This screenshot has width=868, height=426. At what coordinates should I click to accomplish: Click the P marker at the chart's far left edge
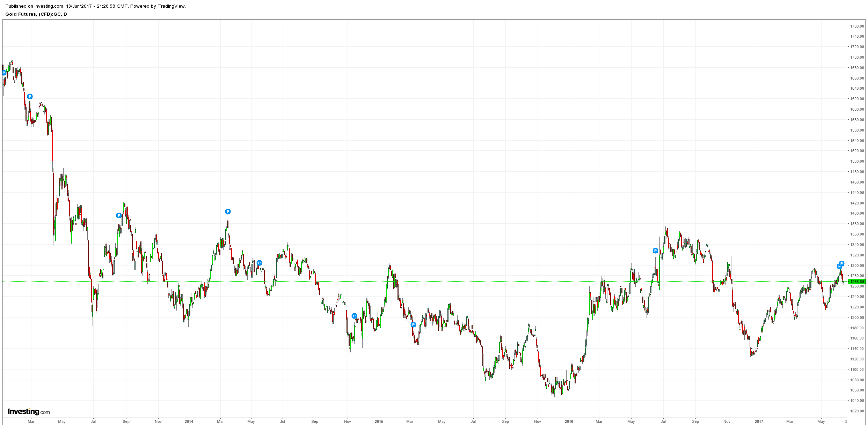(x=4, y=73)
